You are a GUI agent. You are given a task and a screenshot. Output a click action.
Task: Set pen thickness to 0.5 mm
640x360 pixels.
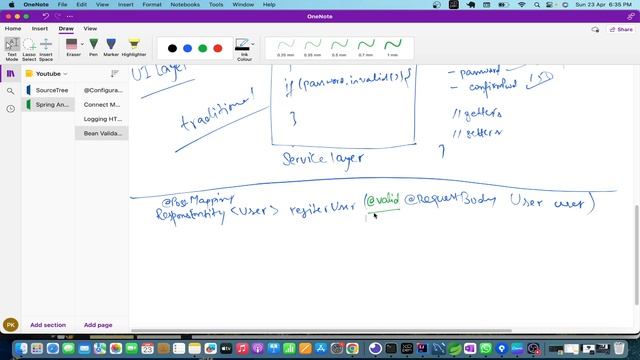pos(339,48)
